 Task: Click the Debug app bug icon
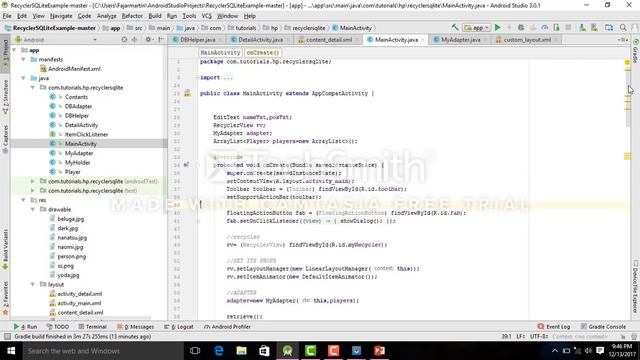pos(521,28)
